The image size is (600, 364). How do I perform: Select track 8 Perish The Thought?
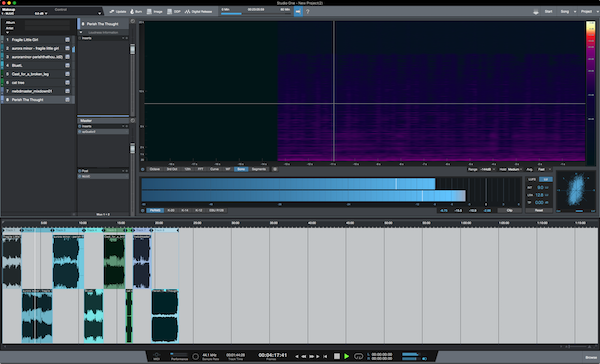coord(38,100)
